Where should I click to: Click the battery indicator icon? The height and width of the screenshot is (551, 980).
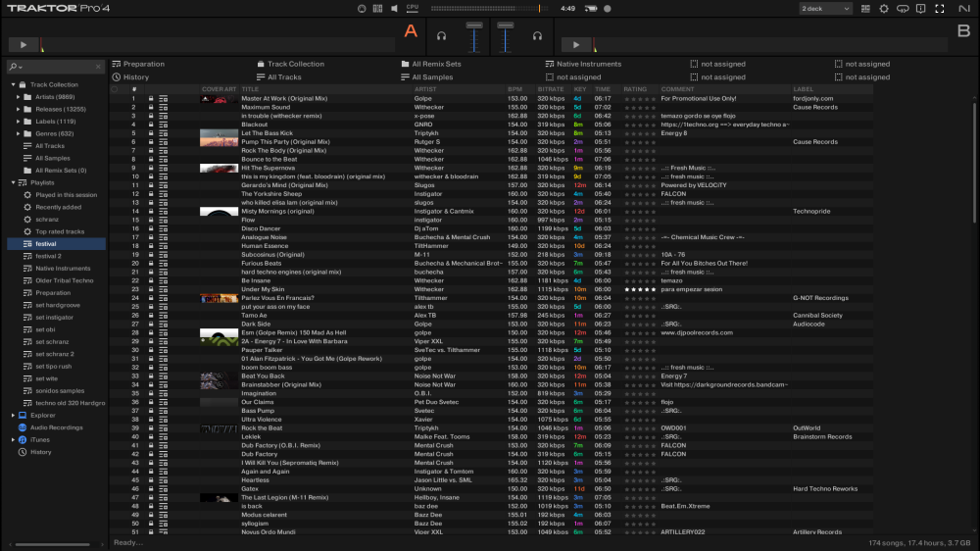click(x=591, y=9)
